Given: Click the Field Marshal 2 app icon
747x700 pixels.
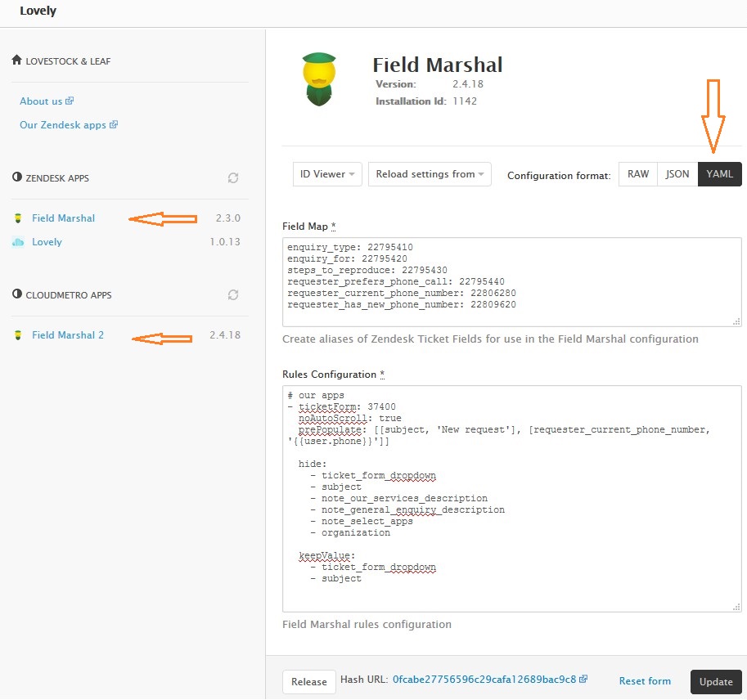Looking at the screenshot, I should pyautogui.click(x=18, y=335).
